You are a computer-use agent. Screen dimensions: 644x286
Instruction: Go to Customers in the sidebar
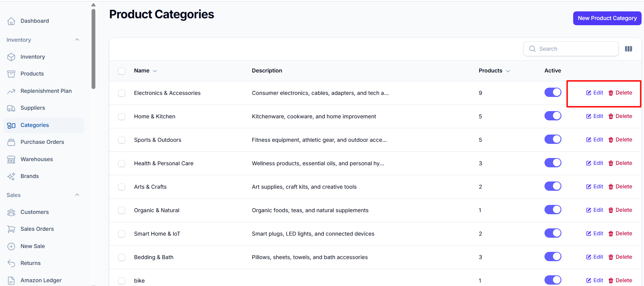pos(35,212)
